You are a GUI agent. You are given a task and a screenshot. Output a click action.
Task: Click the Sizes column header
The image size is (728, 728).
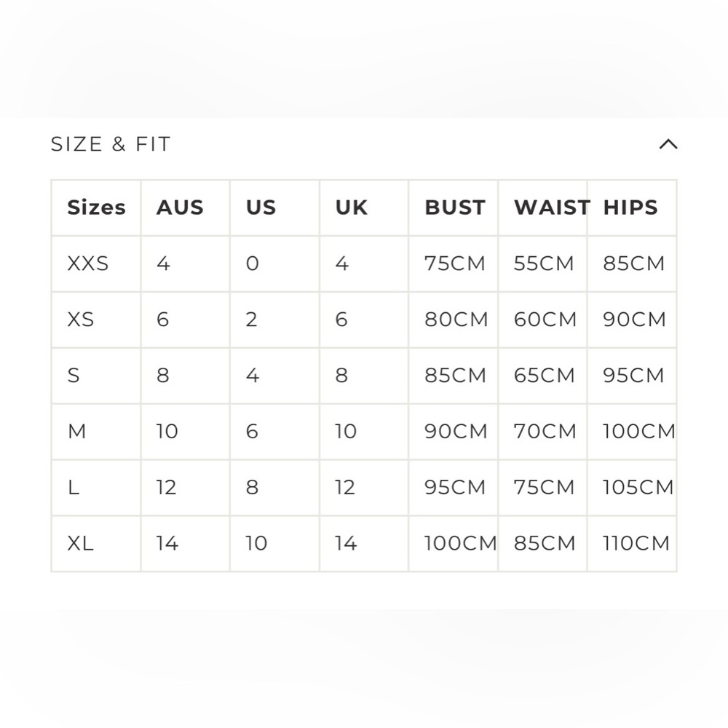pyautogui.click(x=97, y=207)
